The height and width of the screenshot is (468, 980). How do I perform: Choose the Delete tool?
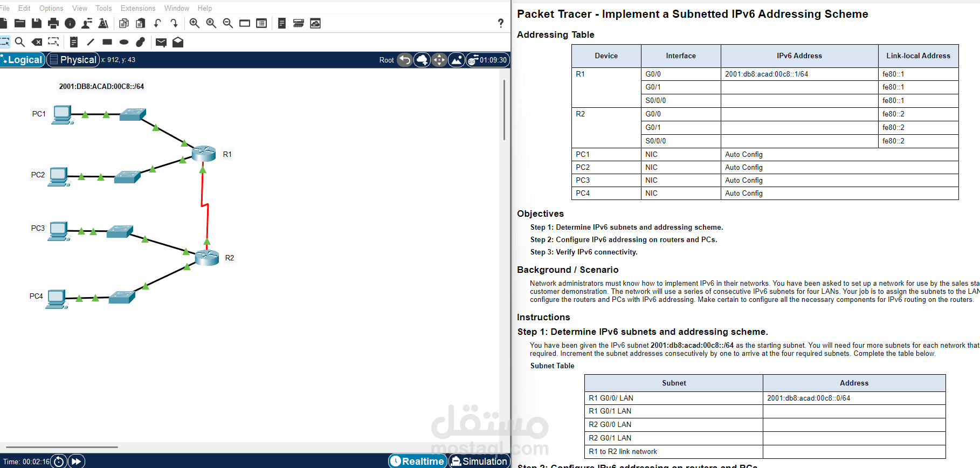pyautogui.click(x=37, y=42)
